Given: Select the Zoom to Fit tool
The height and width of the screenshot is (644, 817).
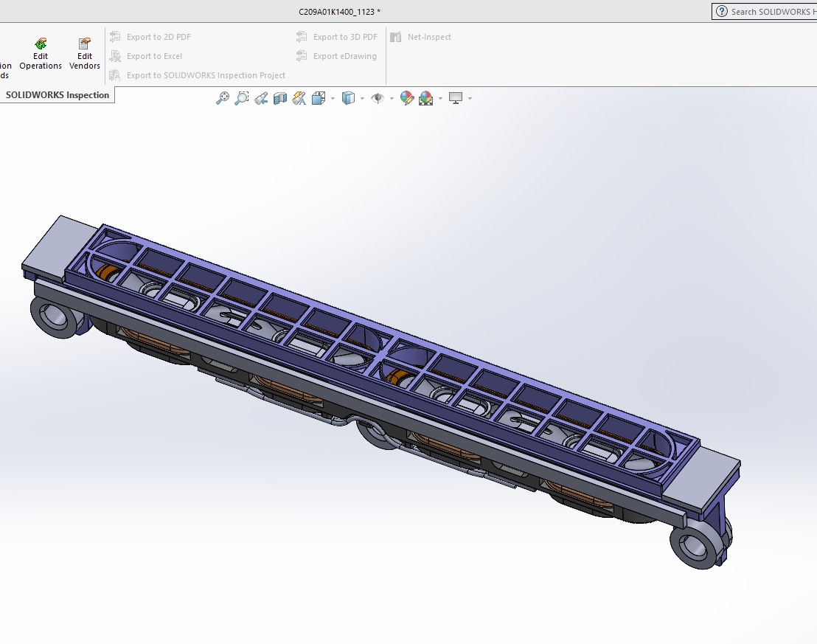Looking at the screenshot, I should 223,98.
